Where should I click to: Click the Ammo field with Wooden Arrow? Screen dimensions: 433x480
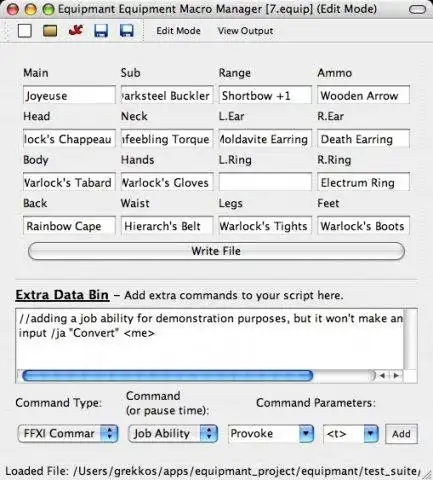click(363, 96)
